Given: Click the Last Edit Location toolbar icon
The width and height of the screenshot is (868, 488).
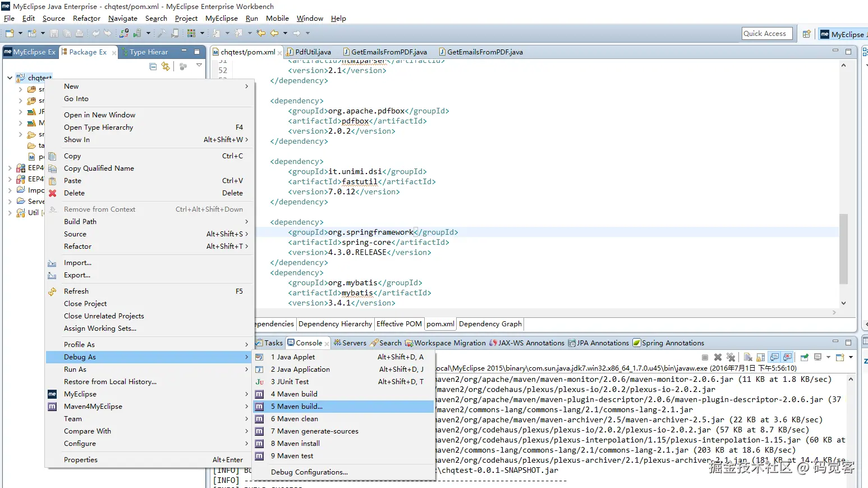Looking at the screenshot, I should (x=261, y=33).
